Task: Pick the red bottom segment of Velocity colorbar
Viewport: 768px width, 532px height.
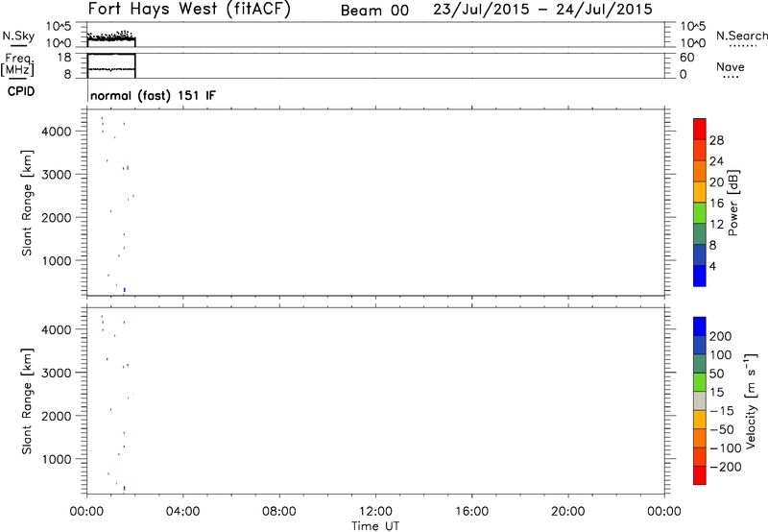Action: tap(700, 475)
